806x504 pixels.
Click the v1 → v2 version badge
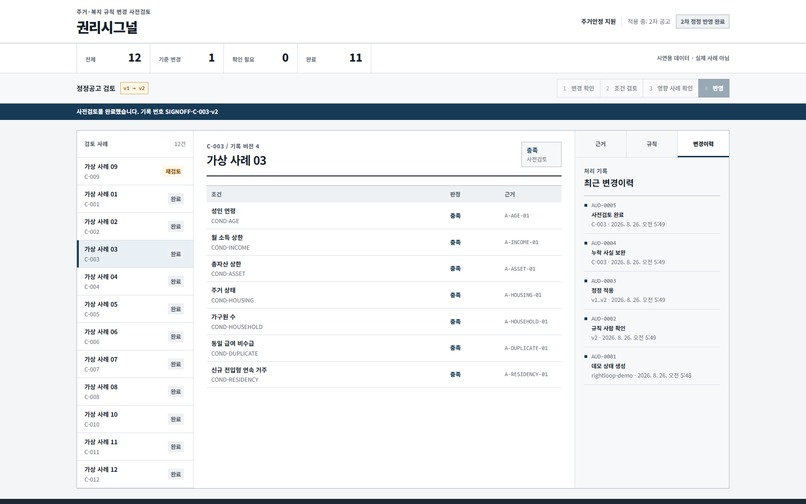point(134,88)
